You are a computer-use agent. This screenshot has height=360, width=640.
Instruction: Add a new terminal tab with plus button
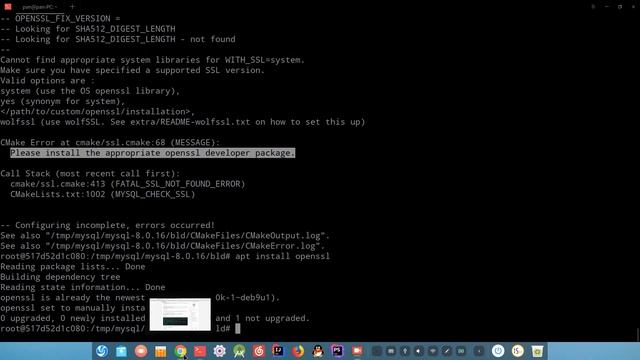72,7
